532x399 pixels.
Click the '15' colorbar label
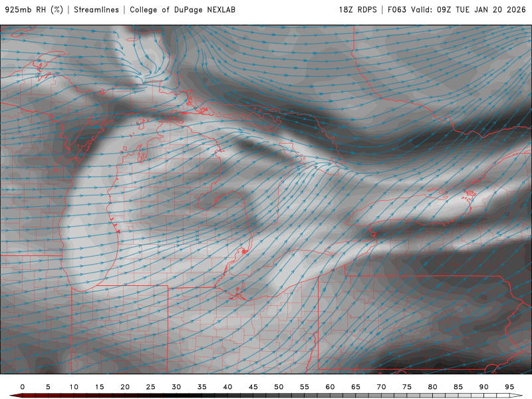tap(99, 387)
